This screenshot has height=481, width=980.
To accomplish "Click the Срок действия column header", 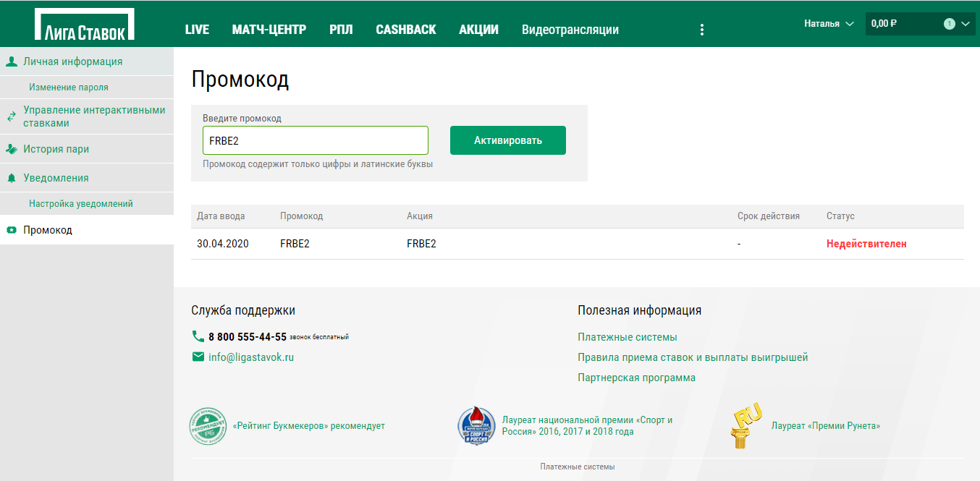I will pos(769,216).
